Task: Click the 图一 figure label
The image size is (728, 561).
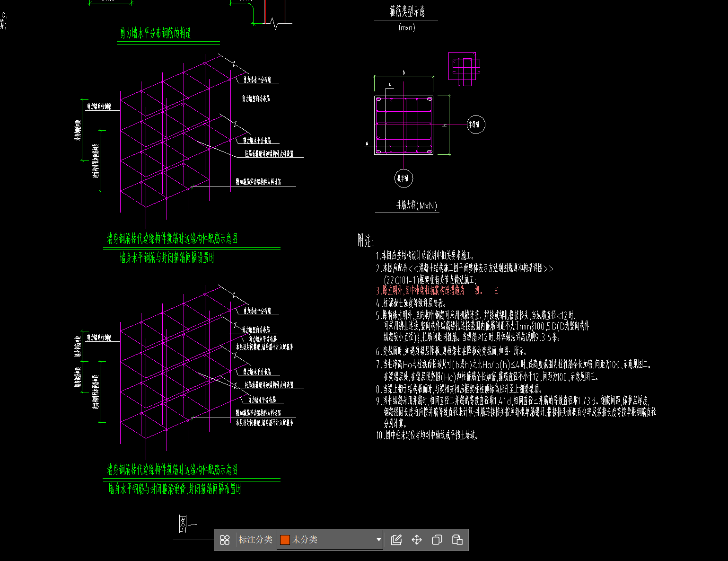Action: tap(187, 524)
